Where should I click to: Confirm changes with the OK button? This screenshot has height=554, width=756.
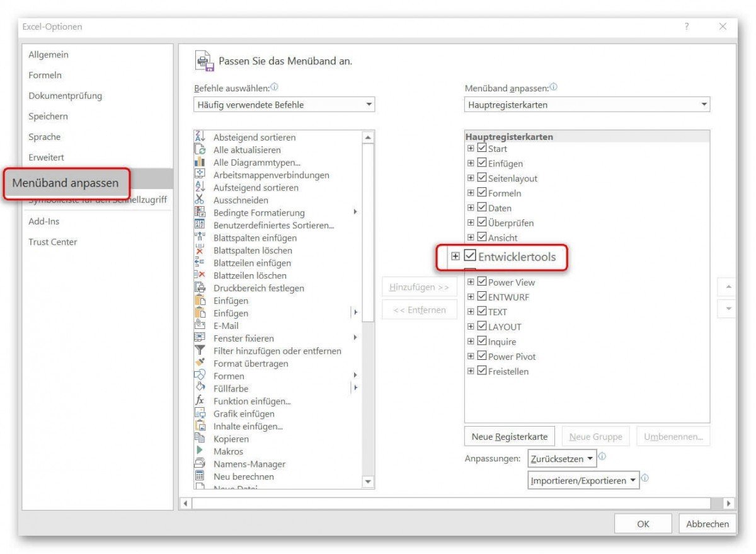click(x=643, y=523)
